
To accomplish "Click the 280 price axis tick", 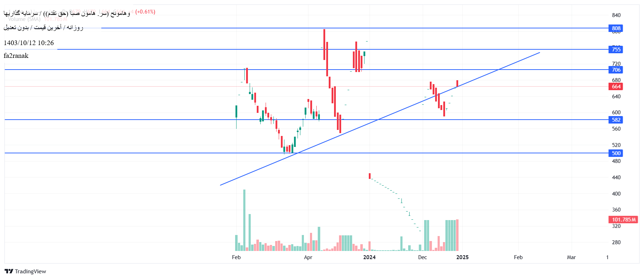I will (616, 242).
